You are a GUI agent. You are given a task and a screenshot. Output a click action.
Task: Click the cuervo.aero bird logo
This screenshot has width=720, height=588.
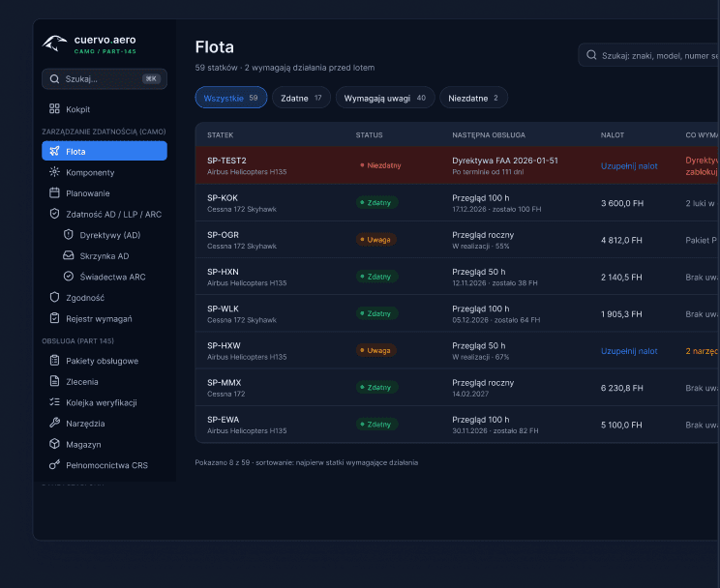tap(54, 44)
